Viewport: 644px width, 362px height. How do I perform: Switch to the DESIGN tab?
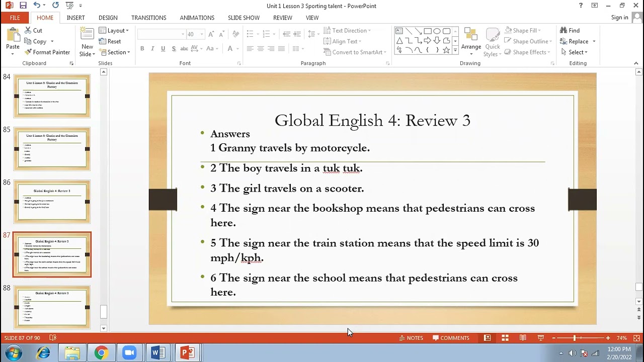tap(108, 18)
